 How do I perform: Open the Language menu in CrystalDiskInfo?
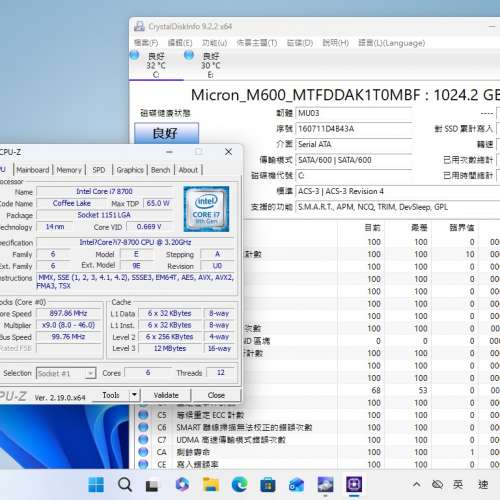click(x=392, y=43)
